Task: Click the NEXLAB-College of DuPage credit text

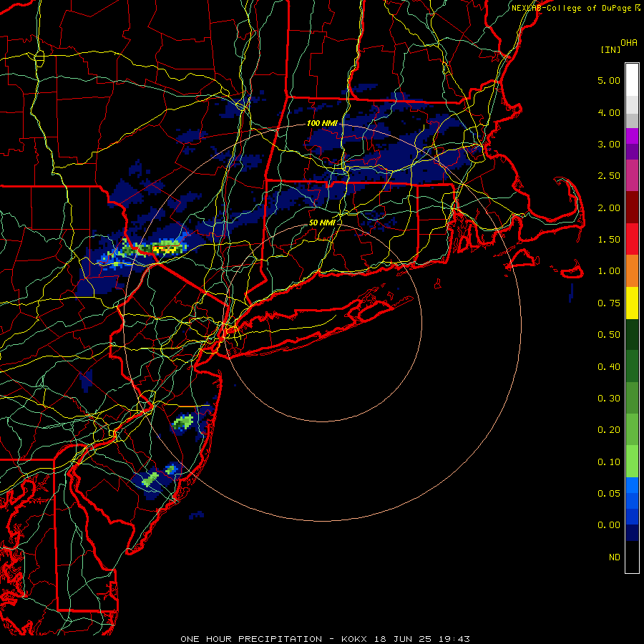Action: point(571,8)
